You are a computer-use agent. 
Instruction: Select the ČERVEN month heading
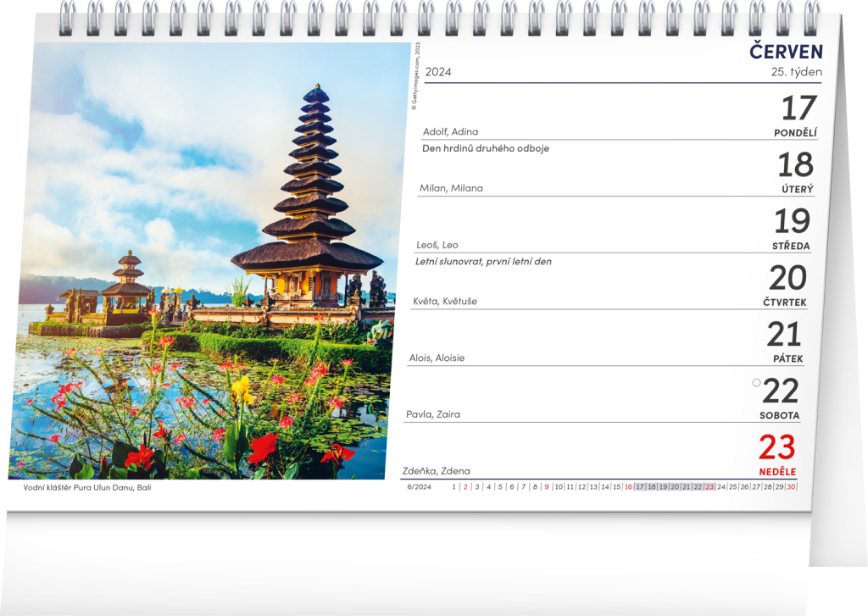click(786, 52)
